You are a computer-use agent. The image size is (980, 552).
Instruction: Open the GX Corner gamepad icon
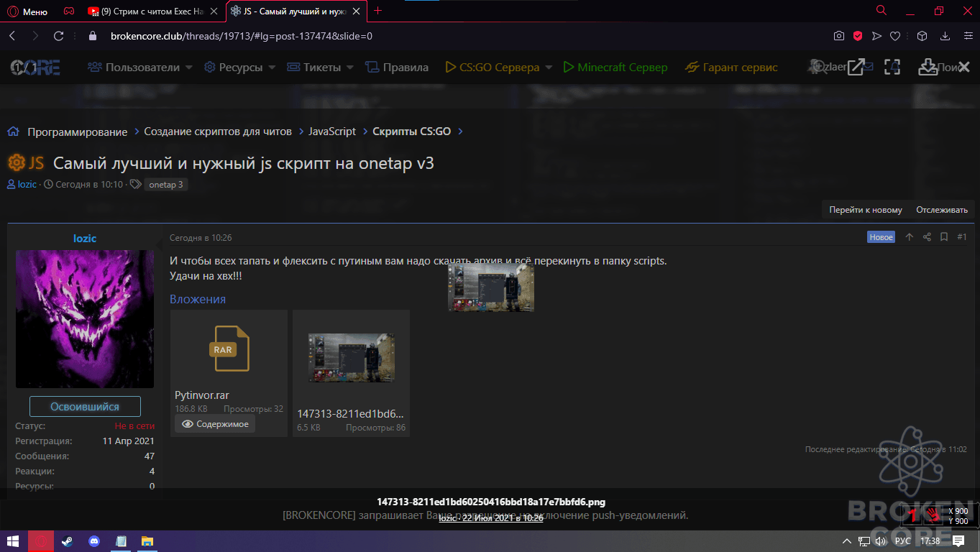69,11
